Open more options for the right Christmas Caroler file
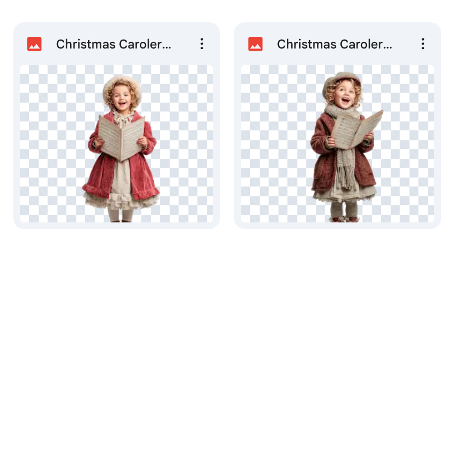Screen dimensions: 450x476 tap(423, 43)
